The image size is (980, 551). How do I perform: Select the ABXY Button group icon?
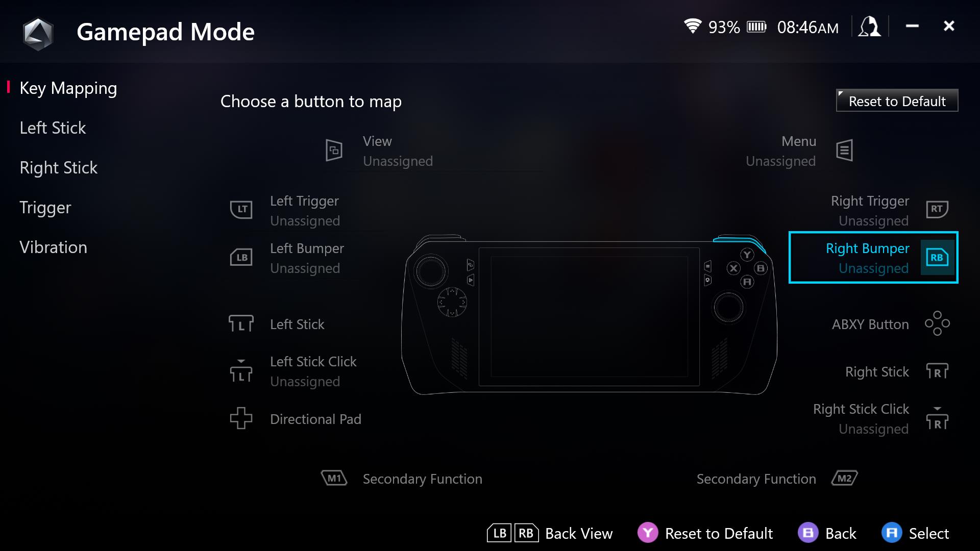937,324
